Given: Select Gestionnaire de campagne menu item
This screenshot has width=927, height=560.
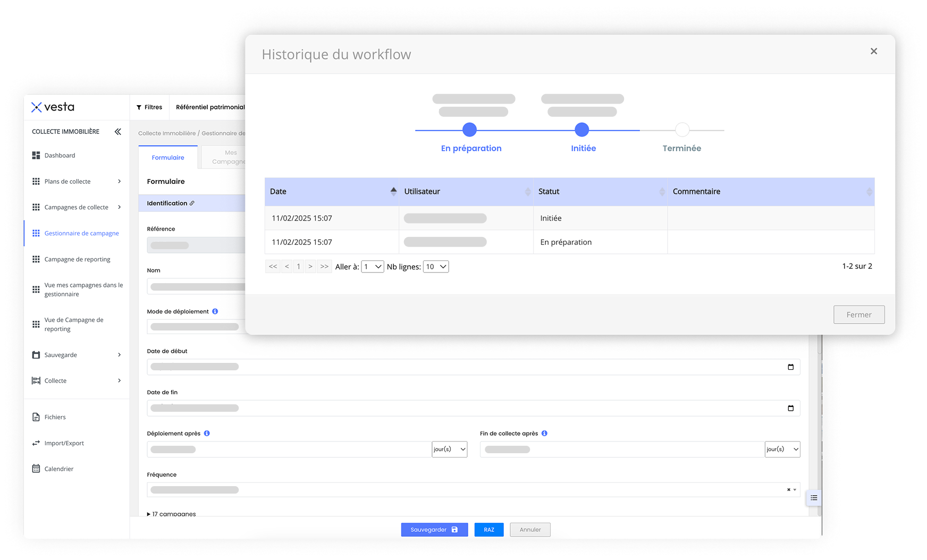Looking at the screenshot, I should (x=81, y=233).
